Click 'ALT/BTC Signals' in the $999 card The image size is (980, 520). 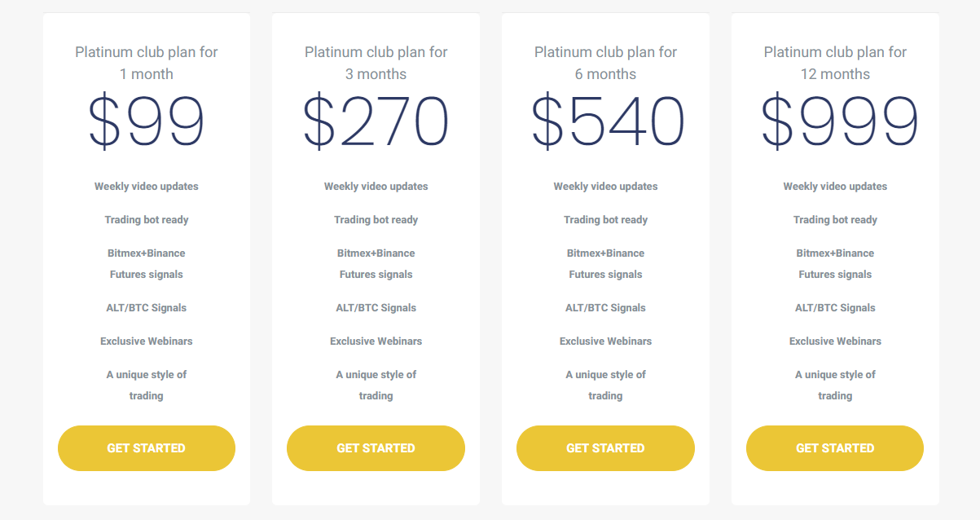coord(835,308)
